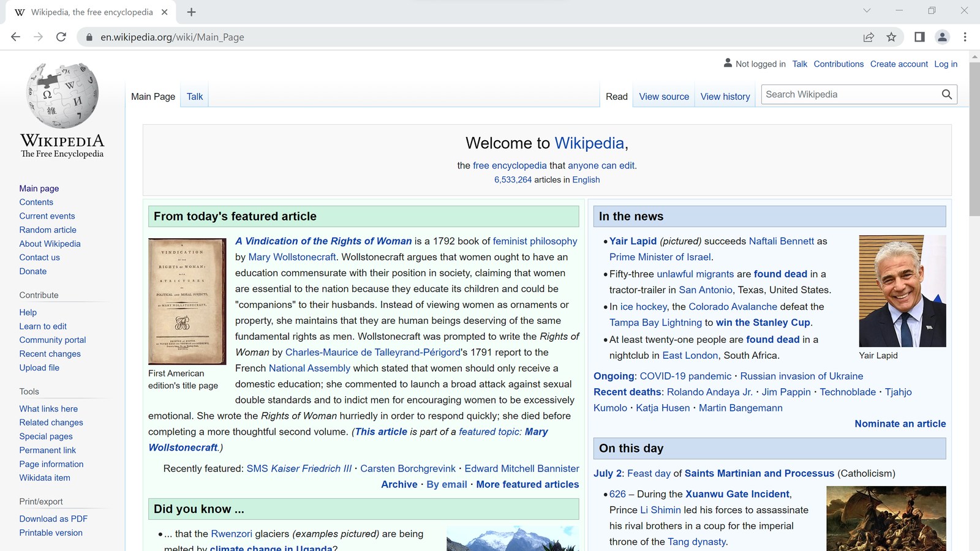The image size is (980, 551).
Task: Click the COVID-19 pandemic link
Action: (x=685, y=376)
